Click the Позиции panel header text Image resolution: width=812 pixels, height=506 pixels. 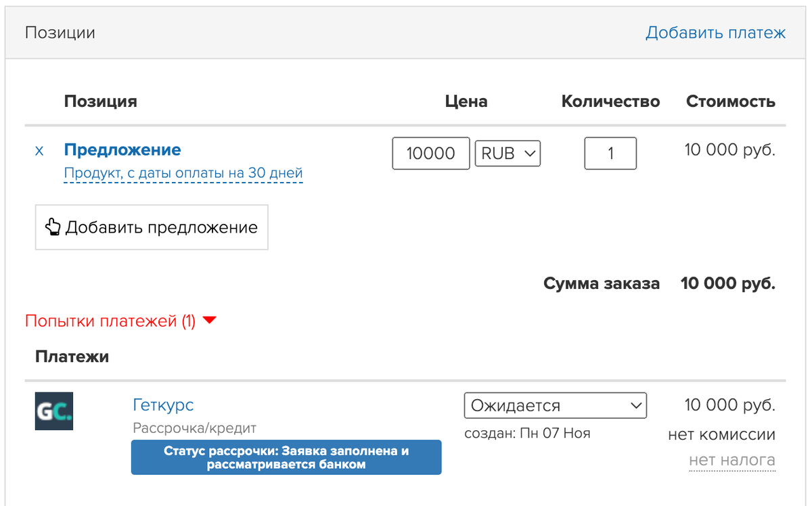(x=60, y=32)
